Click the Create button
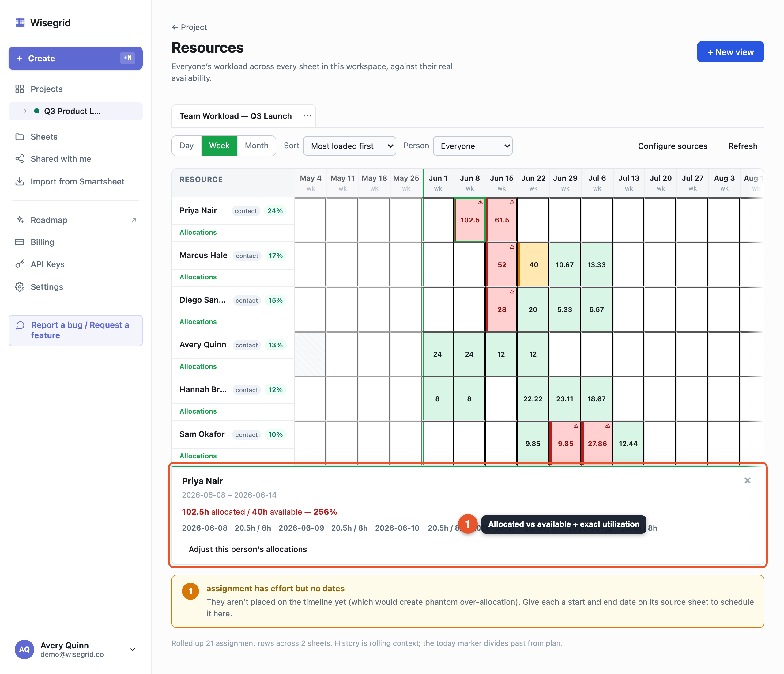Screen dimensions: 784x674 (76, 58)
